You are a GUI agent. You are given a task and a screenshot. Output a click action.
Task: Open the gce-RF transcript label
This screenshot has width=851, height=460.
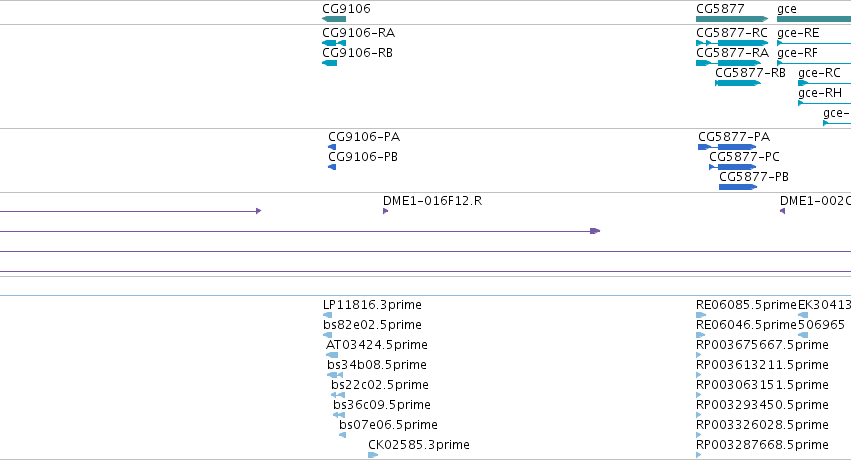pyautogui.click(x=797, y=53)
